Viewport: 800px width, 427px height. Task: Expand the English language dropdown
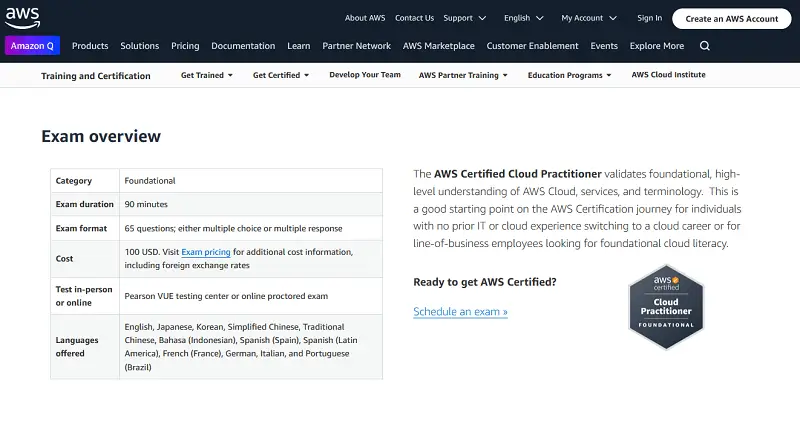(x=523, y=18)
